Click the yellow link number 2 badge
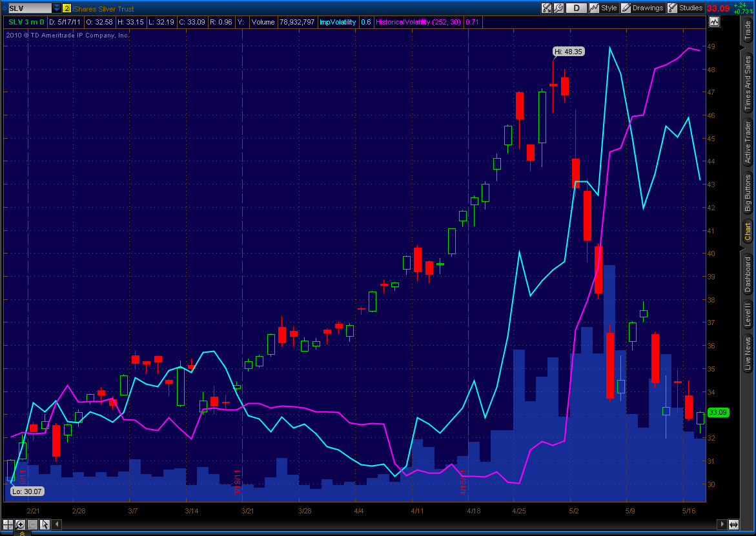756x536 pixels. [x=66, y=8]
